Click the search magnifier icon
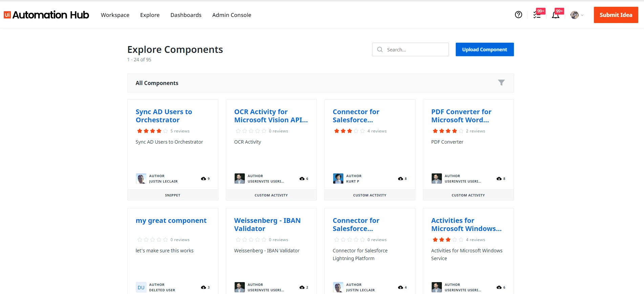Viewport: 644px width, 294px height. [380, 49]
